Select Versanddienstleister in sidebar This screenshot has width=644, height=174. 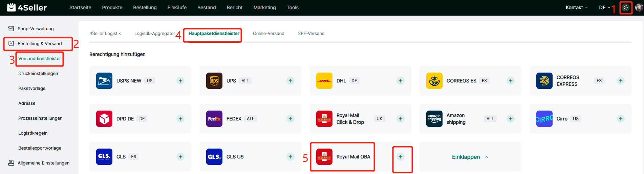(40, 58)
